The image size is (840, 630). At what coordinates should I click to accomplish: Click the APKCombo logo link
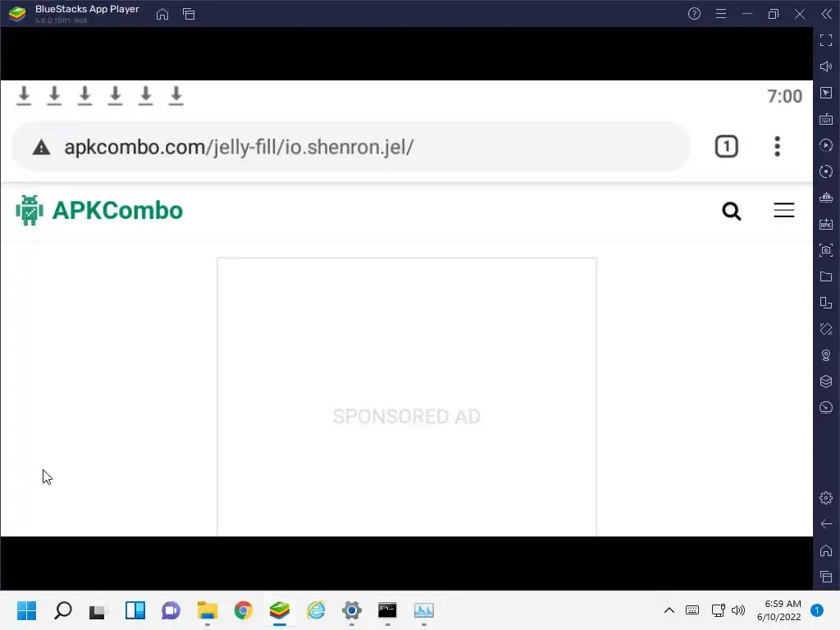(x=99, y=211)
